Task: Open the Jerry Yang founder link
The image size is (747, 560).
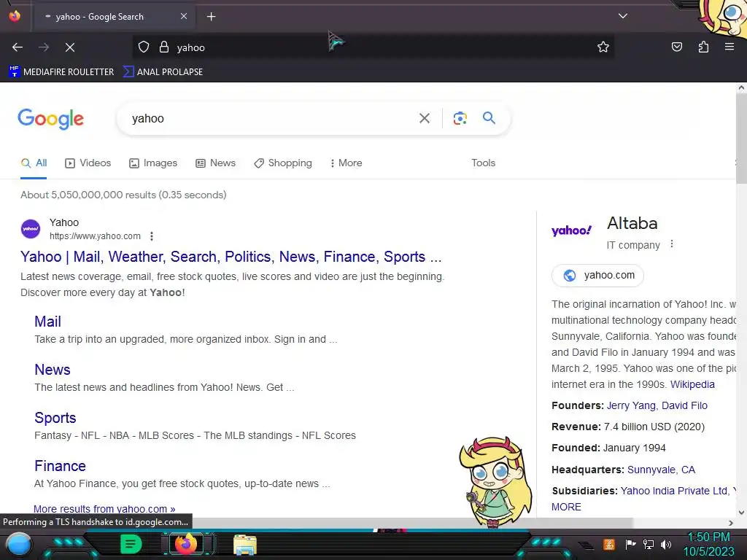Action: pos(631,405)
